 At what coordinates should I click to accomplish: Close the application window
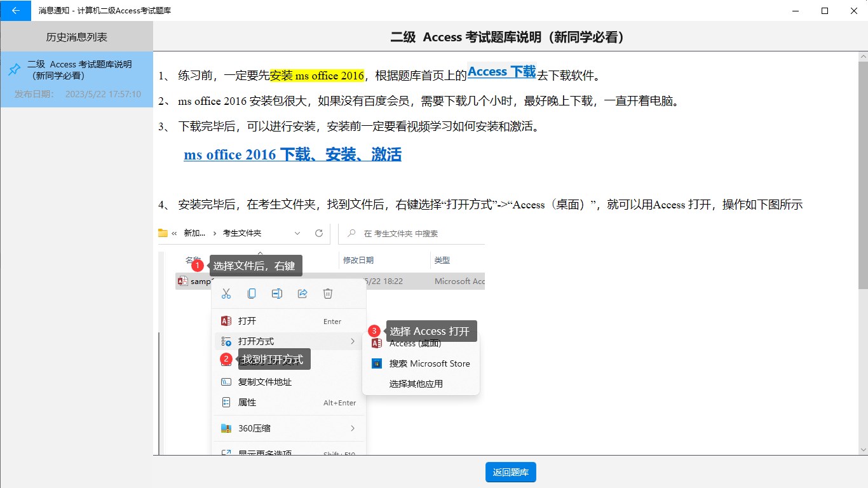click(x=853, y=10)
